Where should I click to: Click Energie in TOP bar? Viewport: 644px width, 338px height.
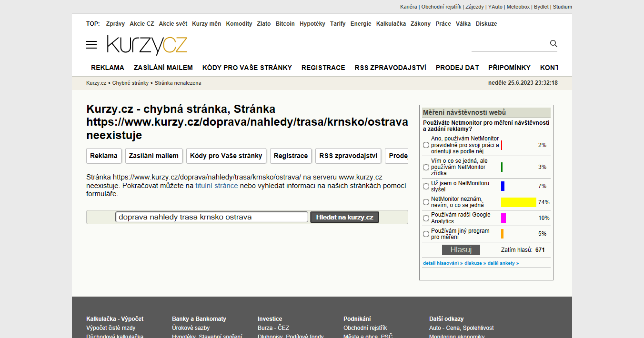point(361,24)
